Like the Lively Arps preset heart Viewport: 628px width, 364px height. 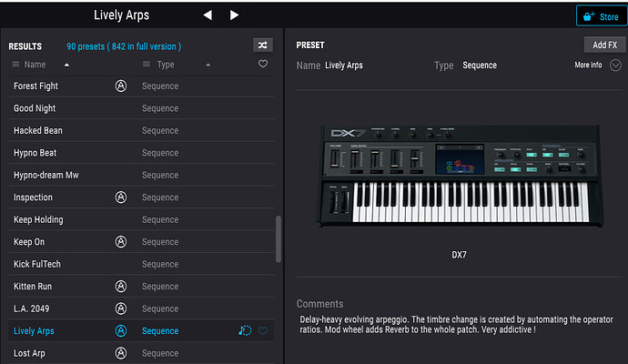[x=263, y=330]
